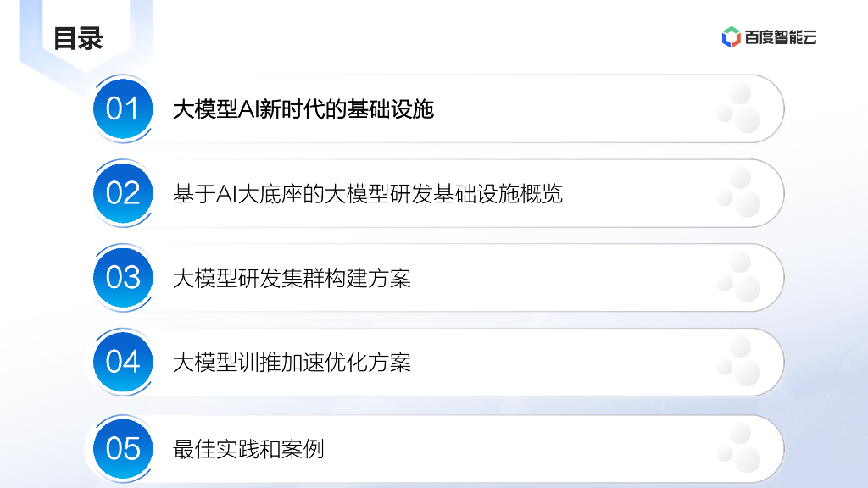Click the 百度智能云 brand text
The width and height of the screenshot is (868, 488).
781,37
